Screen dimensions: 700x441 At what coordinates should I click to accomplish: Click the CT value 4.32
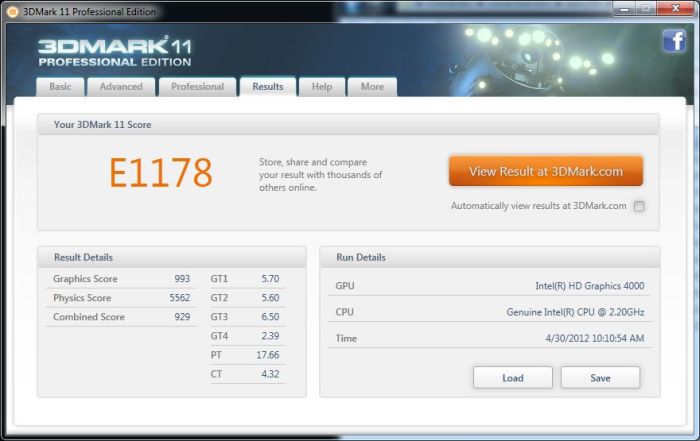coord(270,374)
